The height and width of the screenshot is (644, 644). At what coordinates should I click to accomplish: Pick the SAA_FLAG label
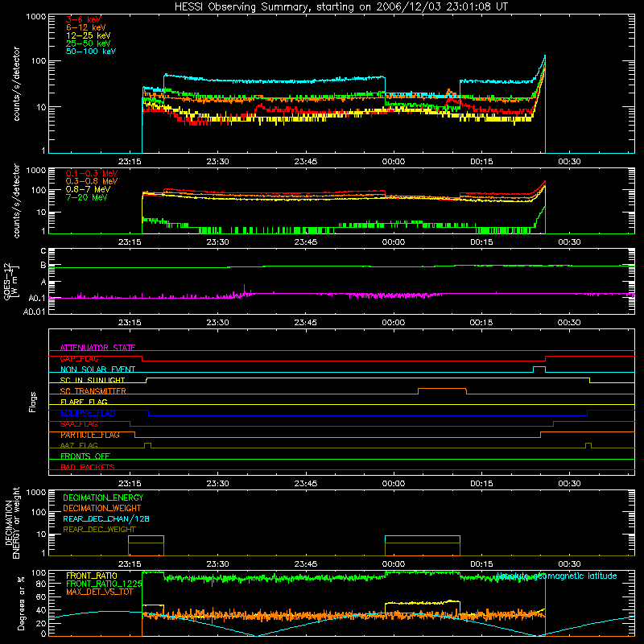[x=79, y=424]
